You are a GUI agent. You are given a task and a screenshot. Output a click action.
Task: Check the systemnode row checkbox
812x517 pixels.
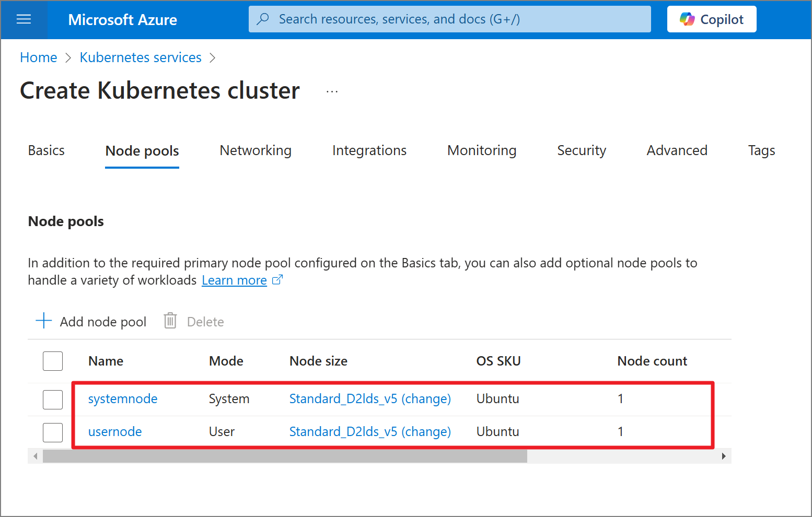pyautogui.click(x=53, y=399)
